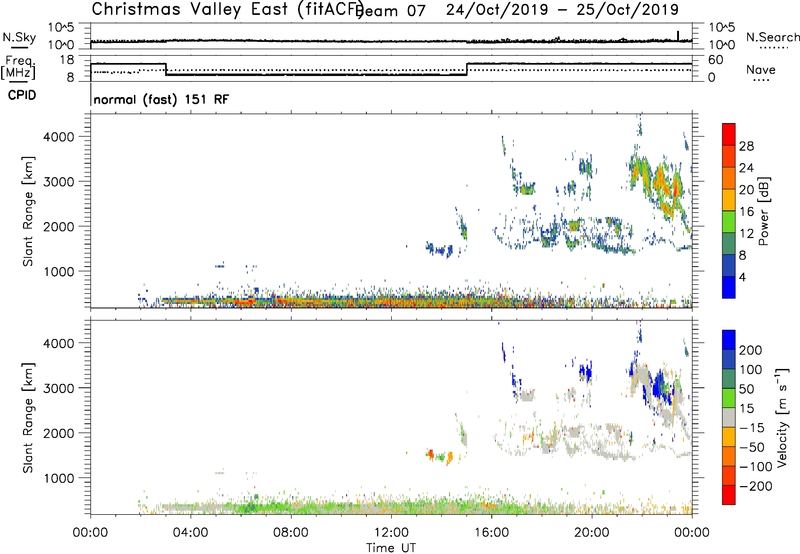Image resolution: width=800 pixels, height=554 pixels.
Task: Click the '08:00' time axis tick label
Action: 290,533
